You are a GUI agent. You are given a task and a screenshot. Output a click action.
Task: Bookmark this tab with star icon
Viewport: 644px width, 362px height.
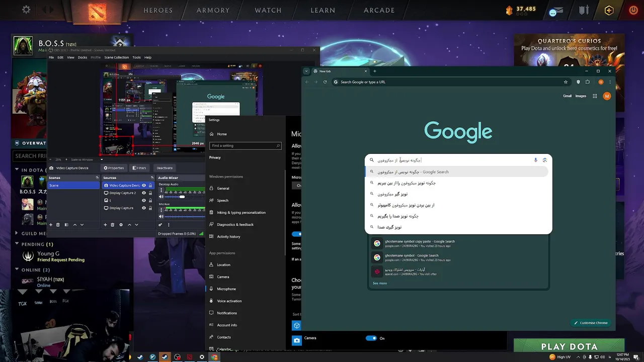click(566, 82)
